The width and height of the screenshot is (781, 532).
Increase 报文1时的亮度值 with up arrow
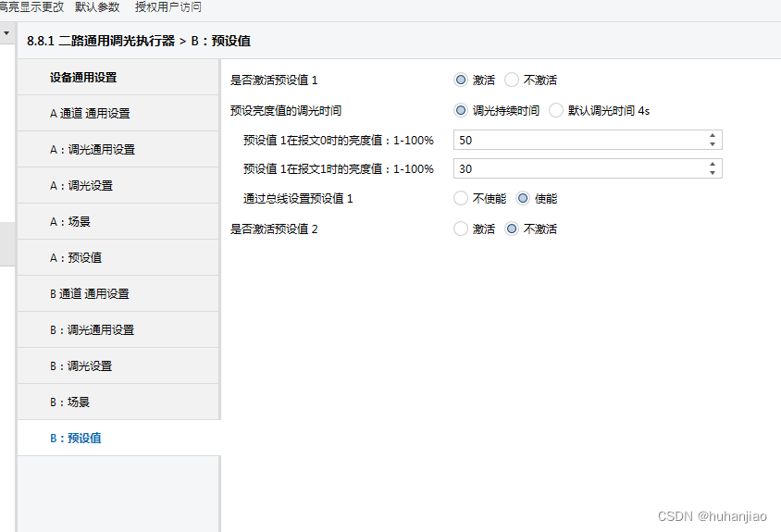pyautogui.click(x=712, y=164)
